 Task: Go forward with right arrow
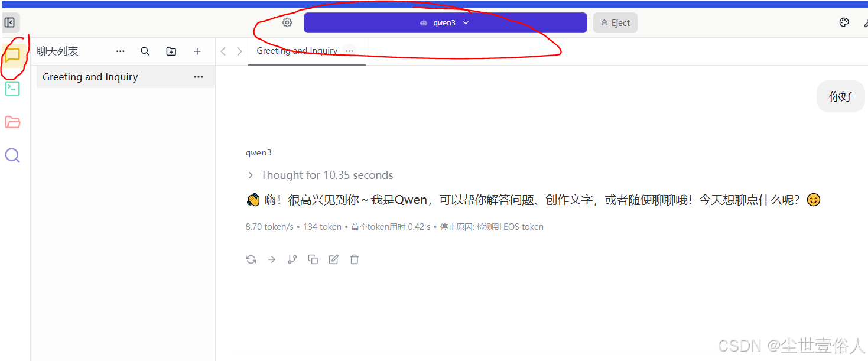point(239,51)
